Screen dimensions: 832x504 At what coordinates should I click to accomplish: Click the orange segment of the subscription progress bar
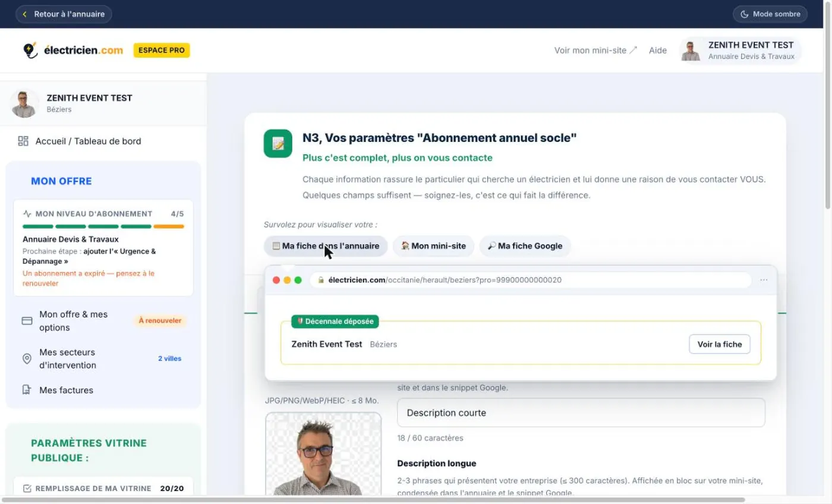(x=169, y=226)
